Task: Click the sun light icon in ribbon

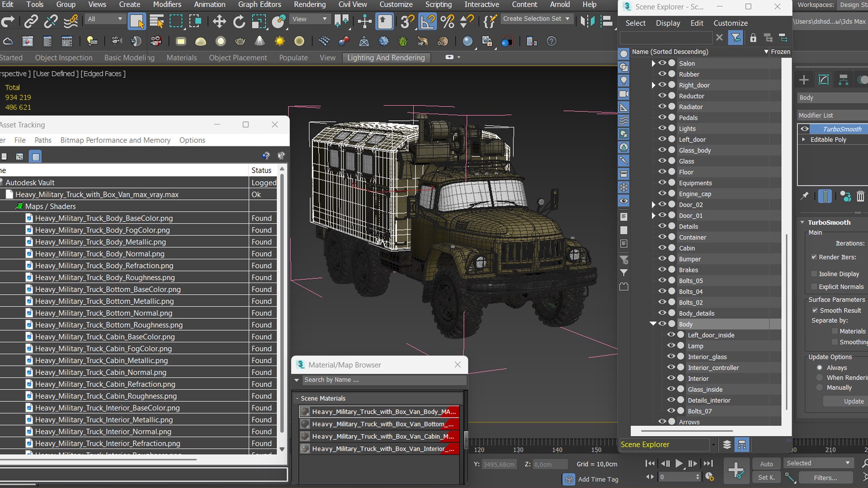Action: [280, 42]
